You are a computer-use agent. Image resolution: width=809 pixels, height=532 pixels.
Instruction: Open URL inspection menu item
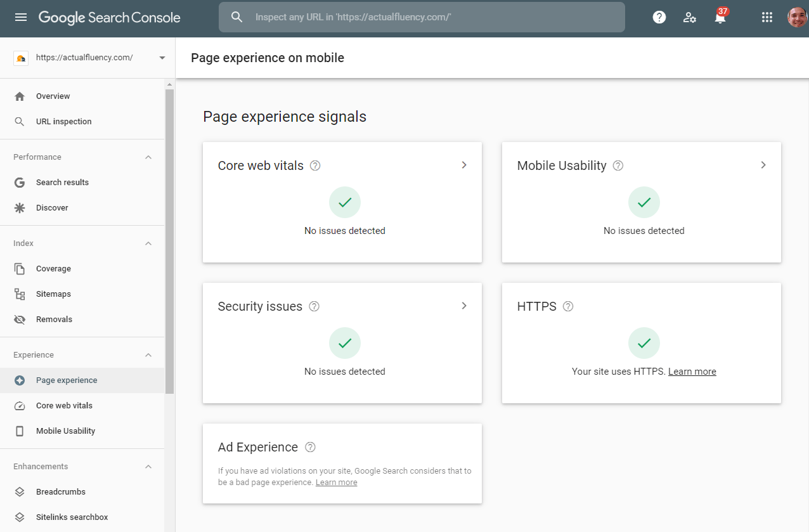pyautogui.click(x=82, y=122)
